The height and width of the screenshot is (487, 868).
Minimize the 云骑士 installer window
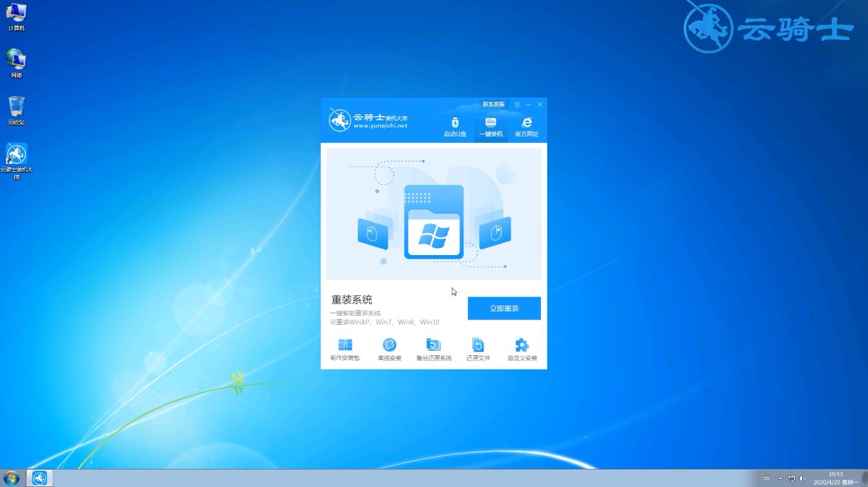tap(529, 105)
